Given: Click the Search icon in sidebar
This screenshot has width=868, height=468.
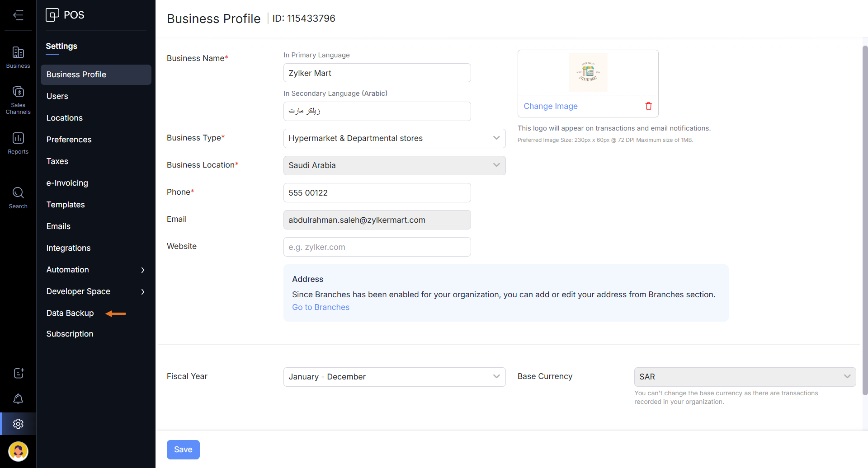Looking at the screenshot, I should [18, 198].
